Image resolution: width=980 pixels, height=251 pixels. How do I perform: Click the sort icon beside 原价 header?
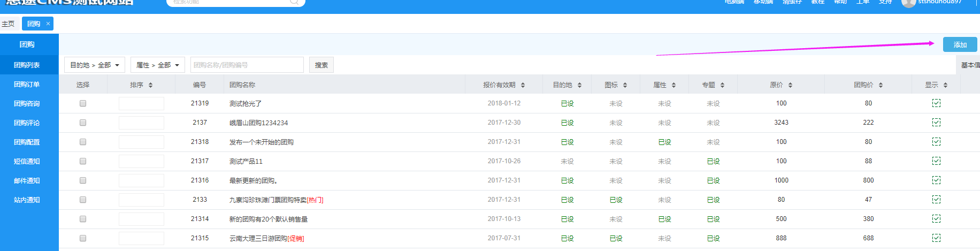[790, 85]
